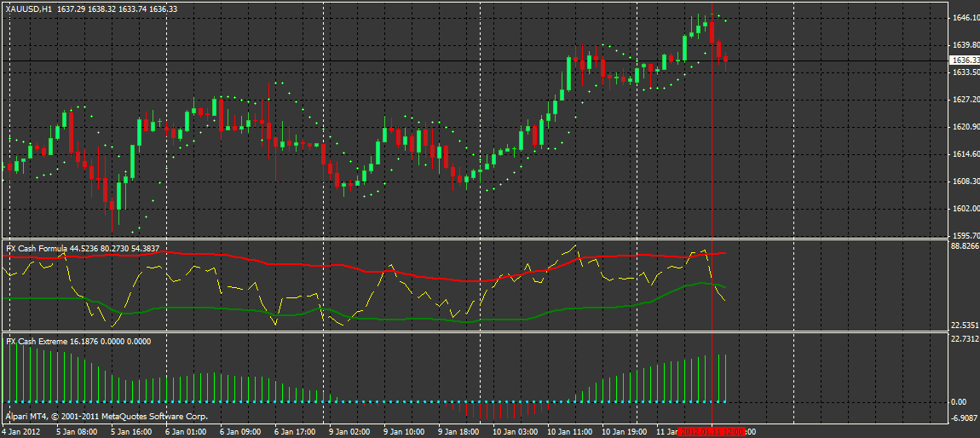Click the 0.00 histogram scale value
Image resolution: width=980 pixels, height=438 pixels.
960,401
